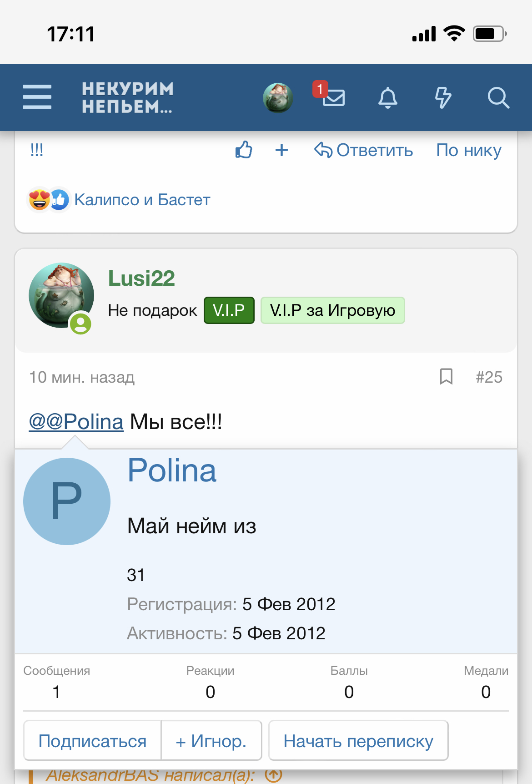Click the plus multi-quote icon
The image size is (532, 784).
click(x=282, y=150)
